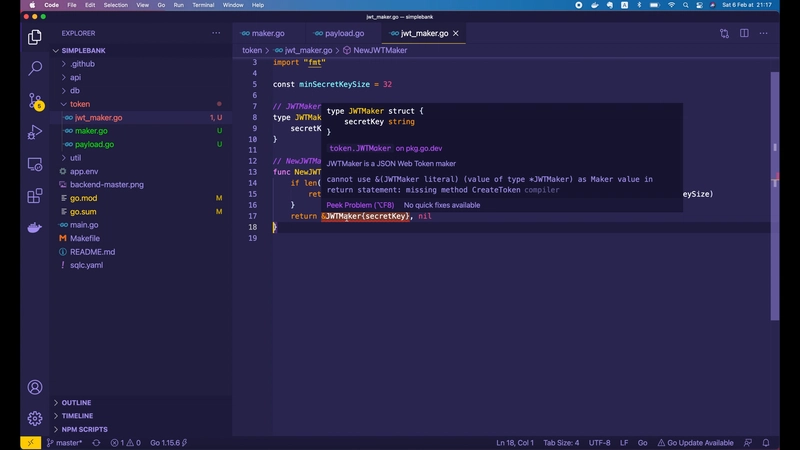Screen dimensions: 800x450
Task: Open the Docker view in activity bar
Action: pos(35,227)
